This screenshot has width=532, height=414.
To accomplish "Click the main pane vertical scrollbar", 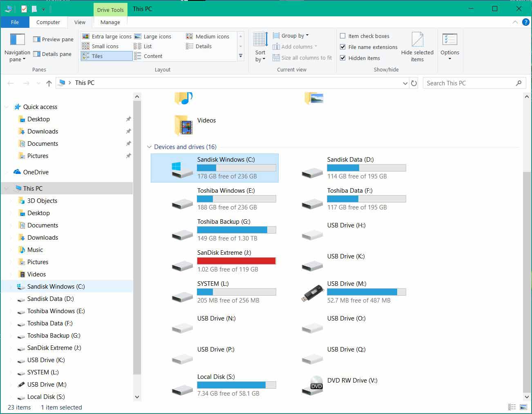I will 527,282.
